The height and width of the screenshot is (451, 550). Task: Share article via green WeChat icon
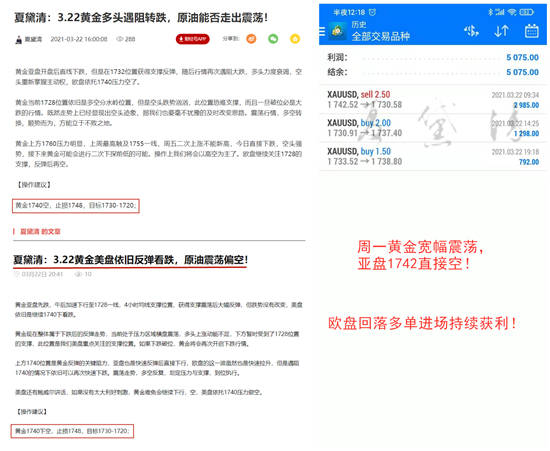coord(273,39)
